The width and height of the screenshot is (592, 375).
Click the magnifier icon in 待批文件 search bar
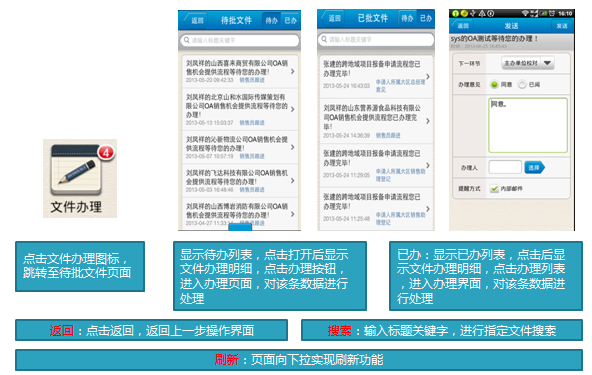click(187, 40)
